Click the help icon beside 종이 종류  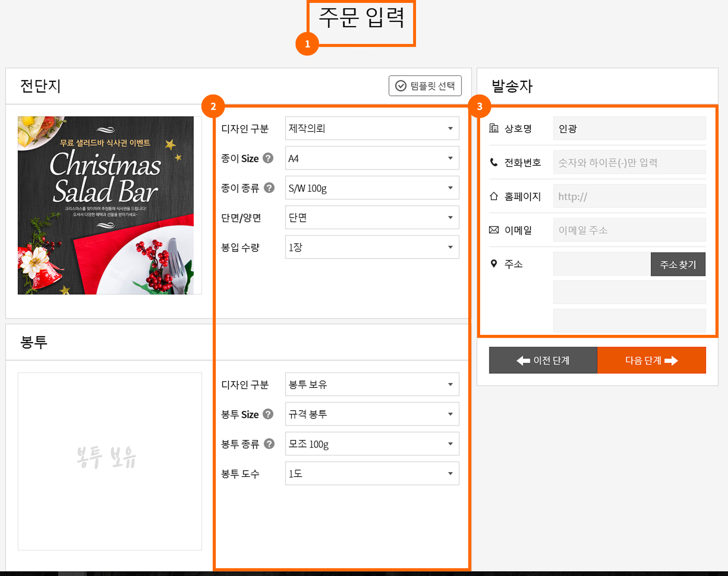coord(269,188)
